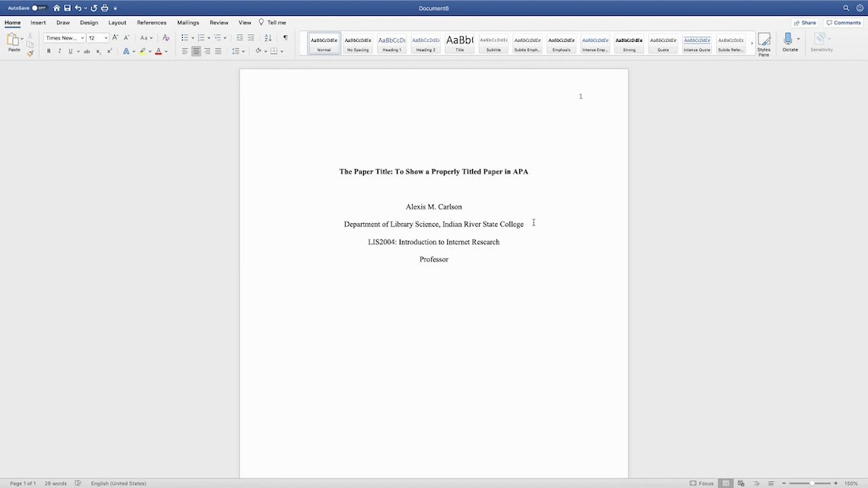
Task: Apply superscript formatting
Action: (x=109, y=51)
